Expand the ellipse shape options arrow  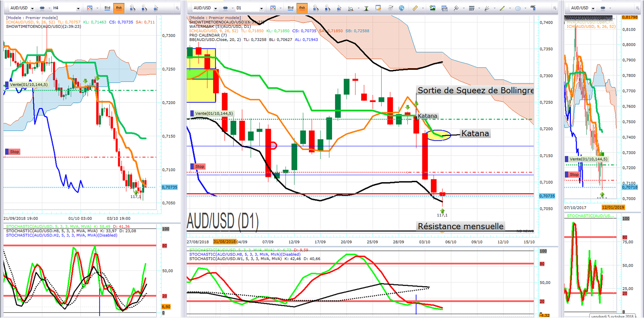tap(525, 8)
